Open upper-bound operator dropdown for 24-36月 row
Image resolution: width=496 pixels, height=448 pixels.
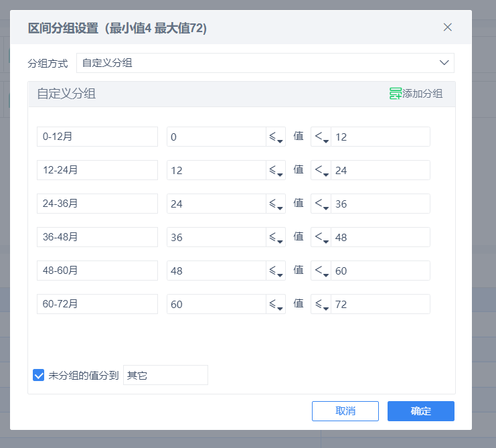point(321,204)
